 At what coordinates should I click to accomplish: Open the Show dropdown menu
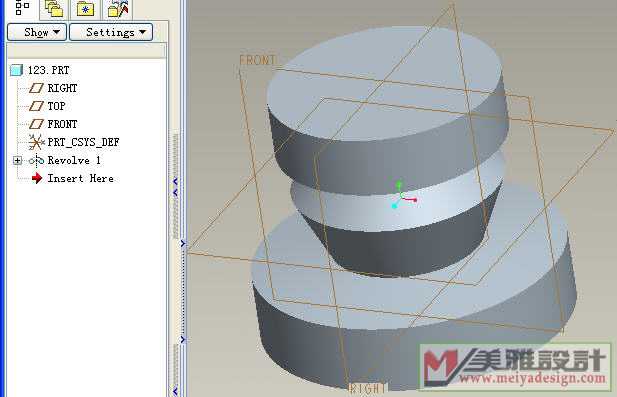37,32
